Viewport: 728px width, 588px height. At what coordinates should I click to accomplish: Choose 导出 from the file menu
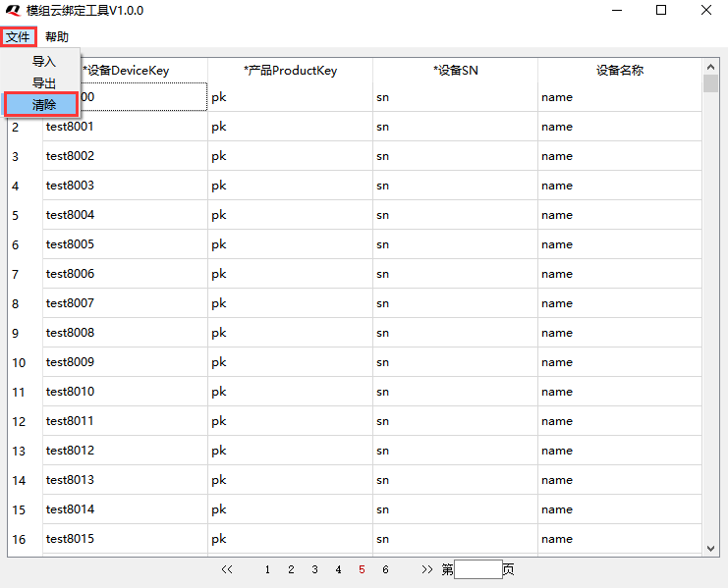click(x=43, y=83)
